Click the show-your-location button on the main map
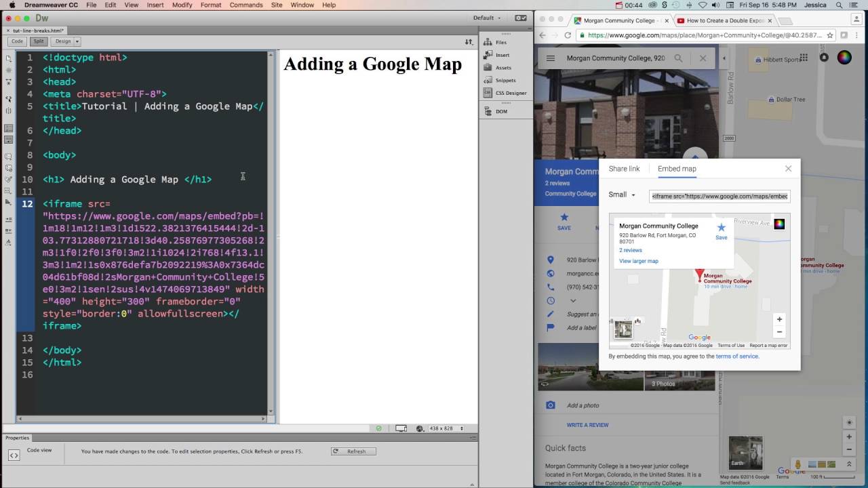 849,422
